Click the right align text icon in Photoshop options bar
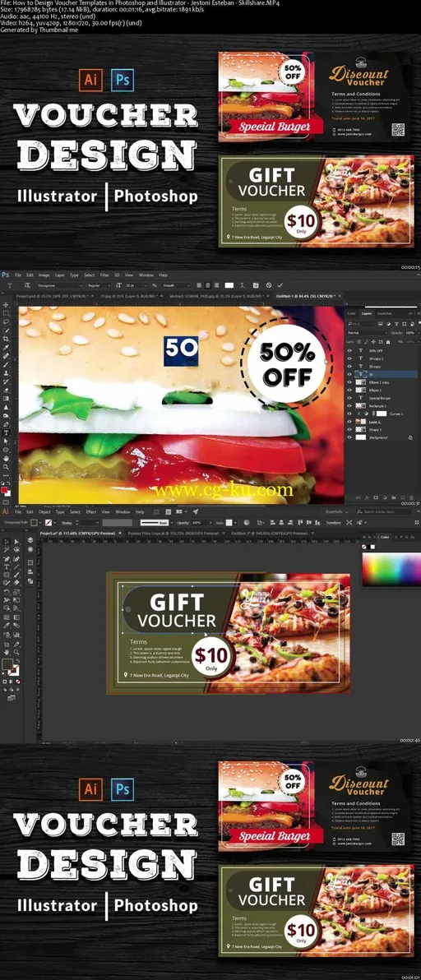Screen dimensions: 421x980 [x=216, y=284]
